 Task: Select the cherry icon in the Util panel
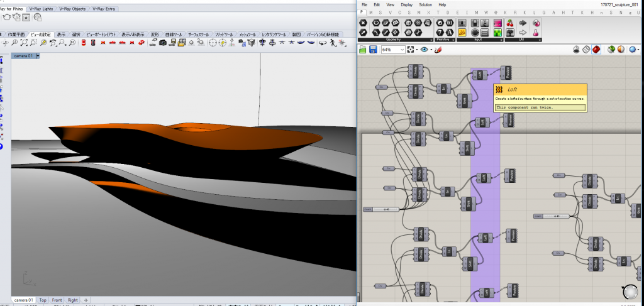(x=510, y=23)
